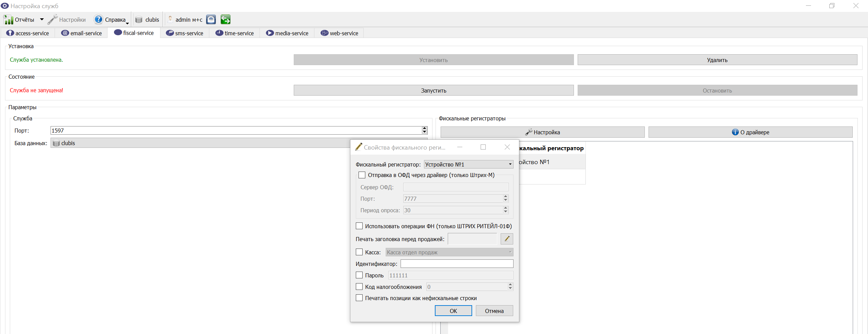
Task: Check the Пароль checkbox
Action: pyautogui.click(x=359, y=275)
